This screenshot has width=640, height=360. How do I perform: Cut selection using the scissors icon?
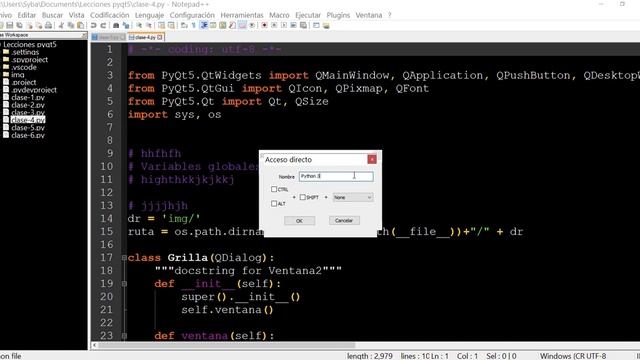(x=61, y=25)
